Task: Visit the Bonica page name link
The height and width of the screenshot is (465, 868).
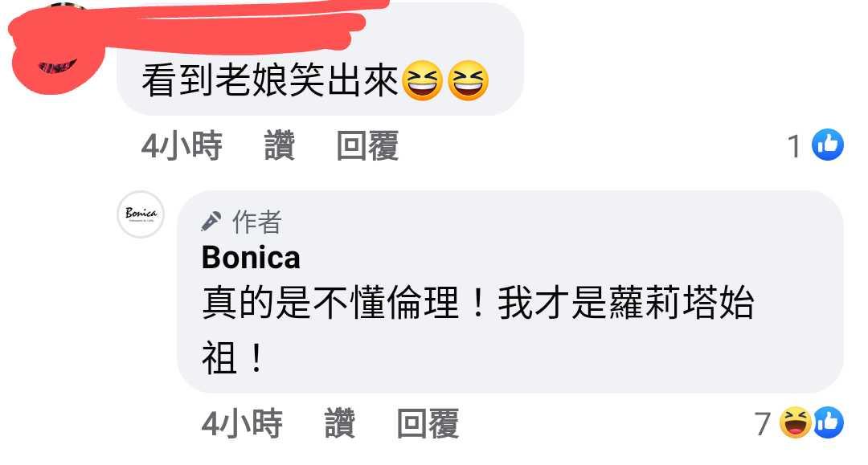Action: tap(251, 258)
